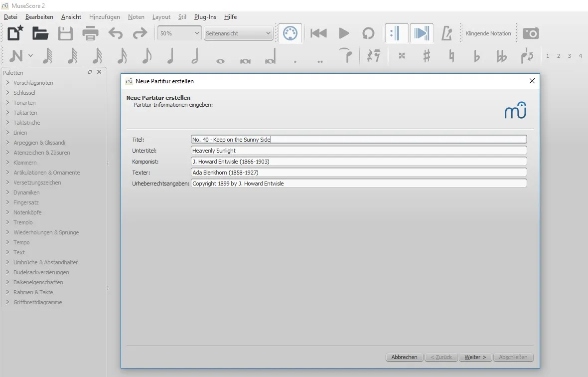Open the Ansicht menu
Viewport: 588px width, 377px height.
point(71,17)
